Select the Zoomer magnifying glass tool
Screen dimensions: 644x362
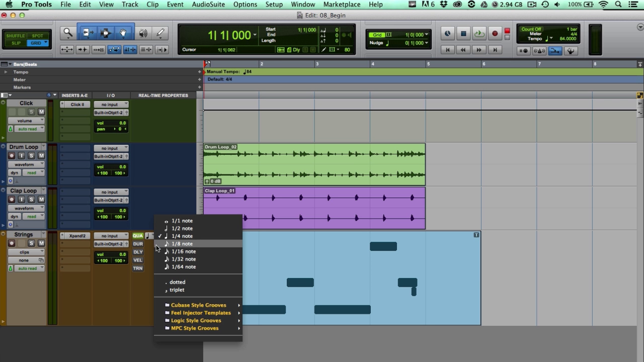[67, 33]
